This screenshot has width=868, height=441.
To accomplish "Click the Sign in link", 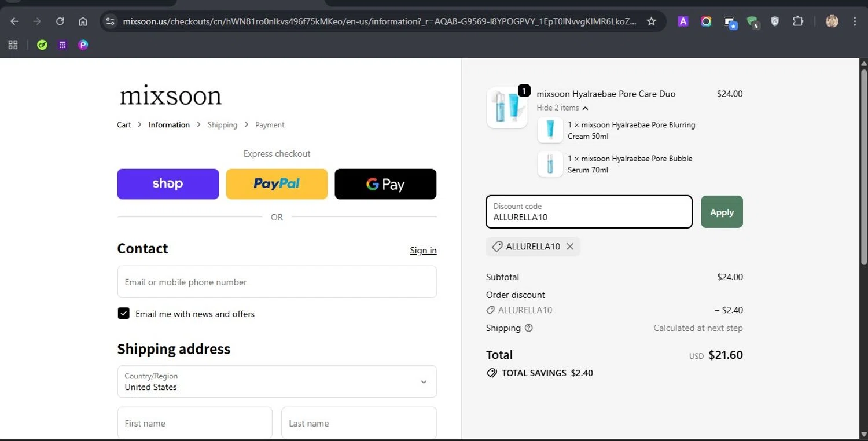I will click(x=423, y=251).
